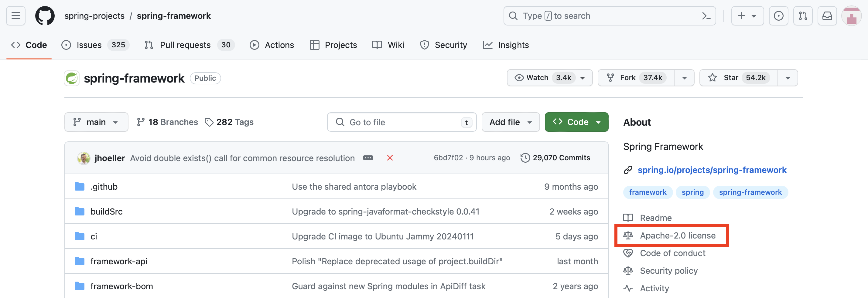Visit spring.io/projects/spring-framework website link
This screenshot has height=298, width=868.
(712, 170)
